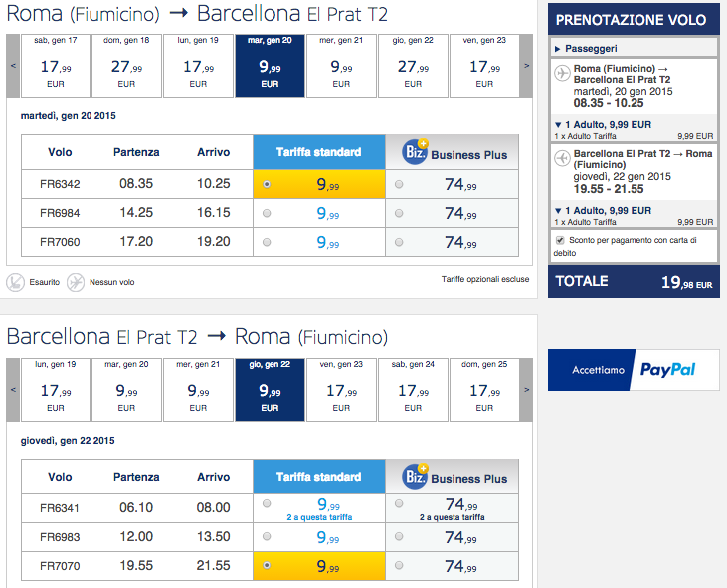This screenshot has width=727, height=588.
Task: Click plane icon beside Roma → Barcellona booking summary
Action: [x=562, y=73]
